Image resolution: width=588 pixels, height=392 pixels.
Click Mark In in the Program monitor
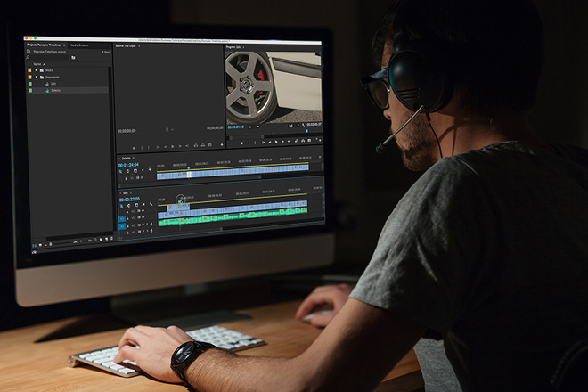click(249, 143)
